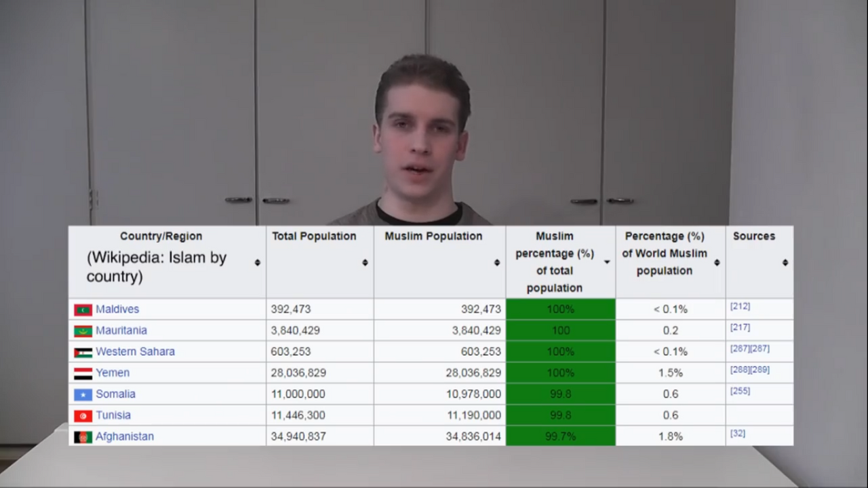
Task: Follow the Afghanistan country link
Action: coord(125,436)
